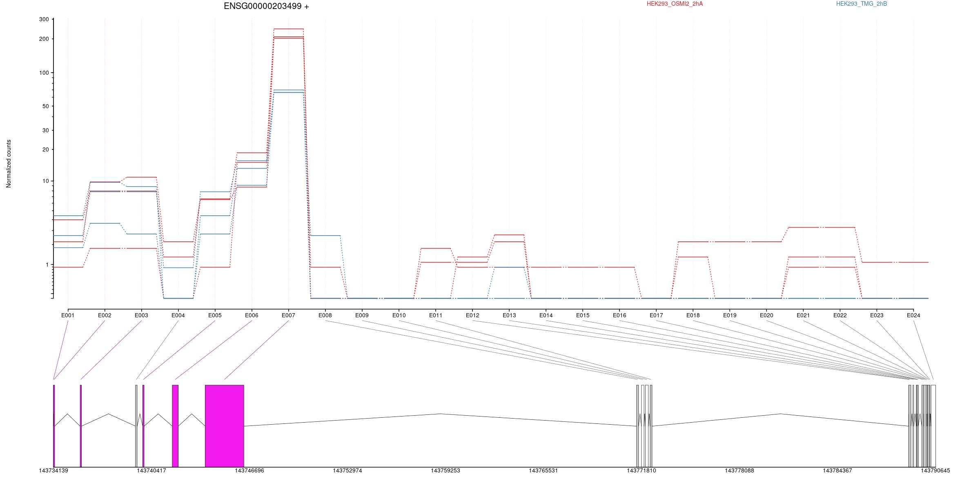980x490 pixels.
Task: Click exon label E008
Action: point(325,315)
